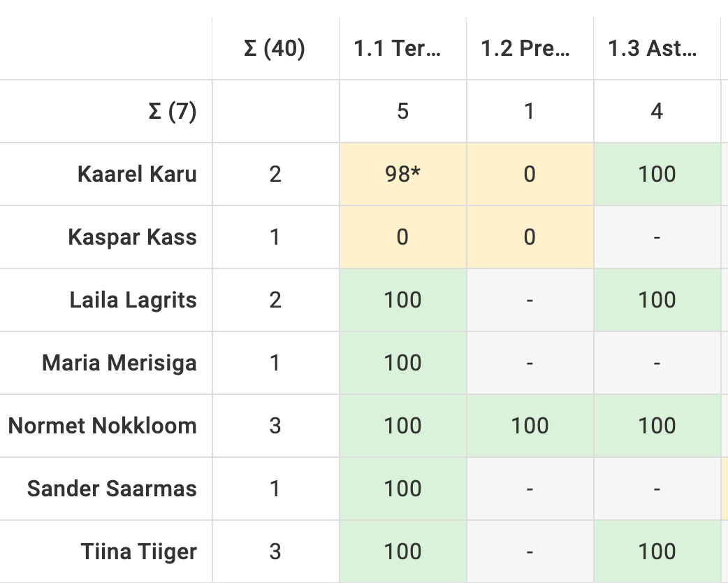Select the 1.2 Pre… column header
Viewport: 728px width, 583px height.
click(530, 48)
